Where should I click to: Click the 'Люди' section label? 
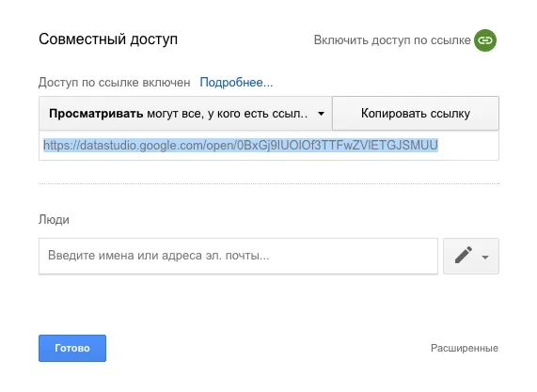pos(54,219)
